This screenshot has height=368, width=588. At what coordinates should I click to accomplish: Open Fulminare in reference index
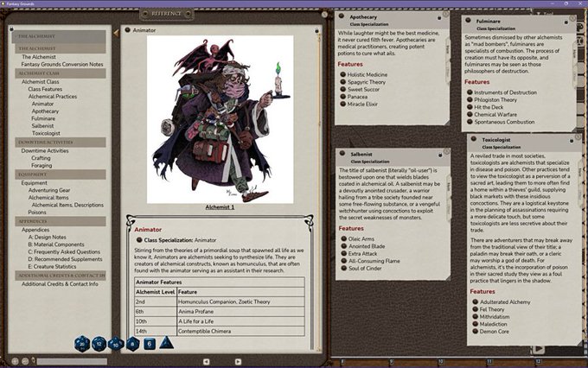click(x=43, y=118)
